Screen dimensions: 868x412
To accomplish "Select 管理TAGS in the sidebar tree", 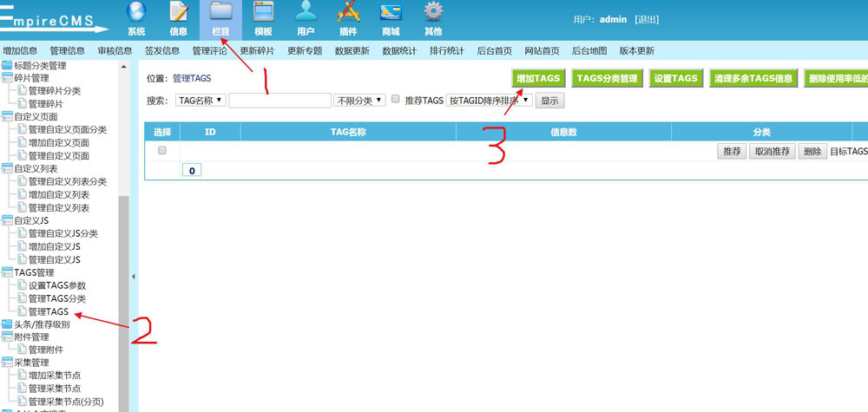I will click(48, 311).
